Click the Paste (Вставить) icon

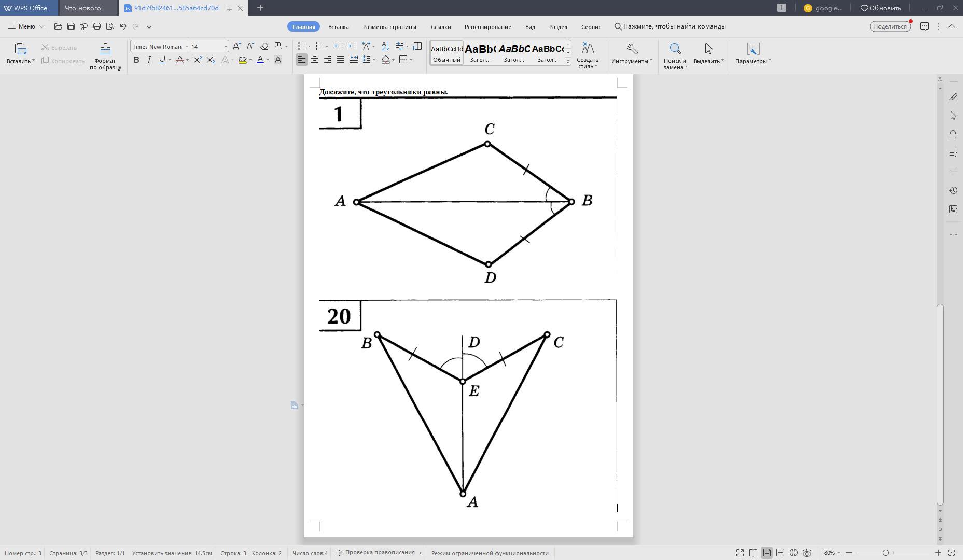[20, 49]
